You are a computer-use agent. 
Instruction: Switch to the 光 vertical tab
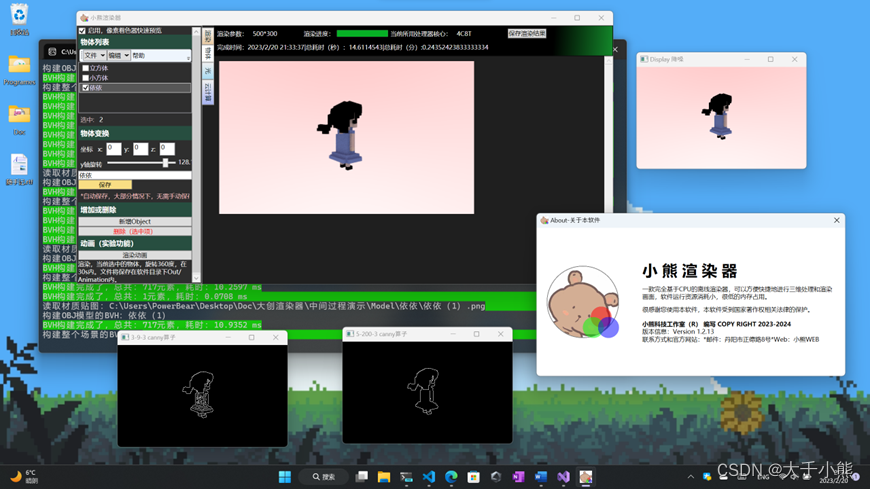click(208, 70)
